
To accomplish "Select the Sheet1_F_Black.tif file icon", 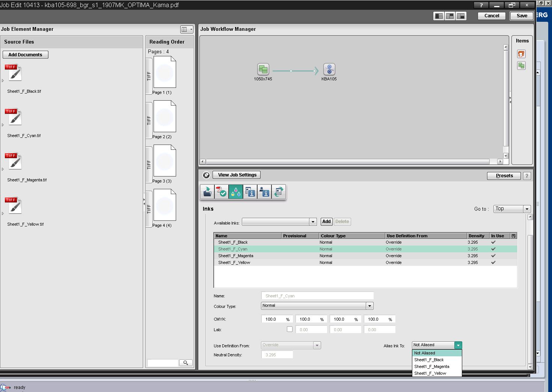I will 14,72.
